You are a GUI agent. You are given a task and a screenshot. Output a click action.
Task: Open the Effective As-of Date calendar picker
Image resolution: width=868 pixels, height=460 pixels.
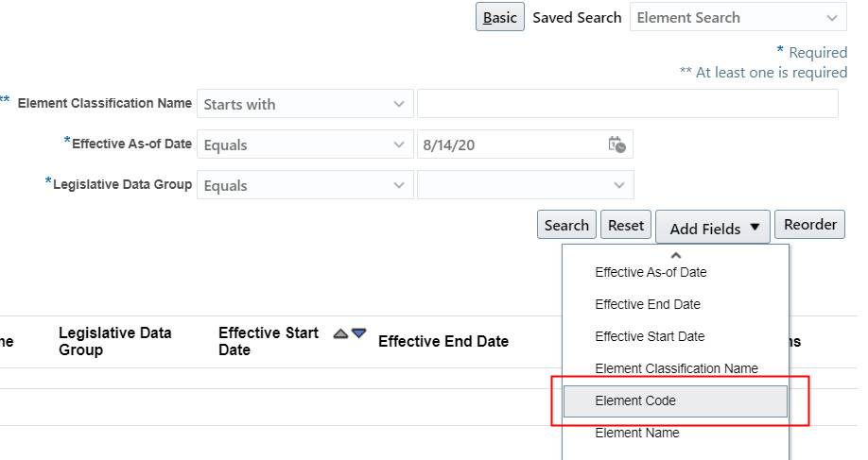pos(616,145)
